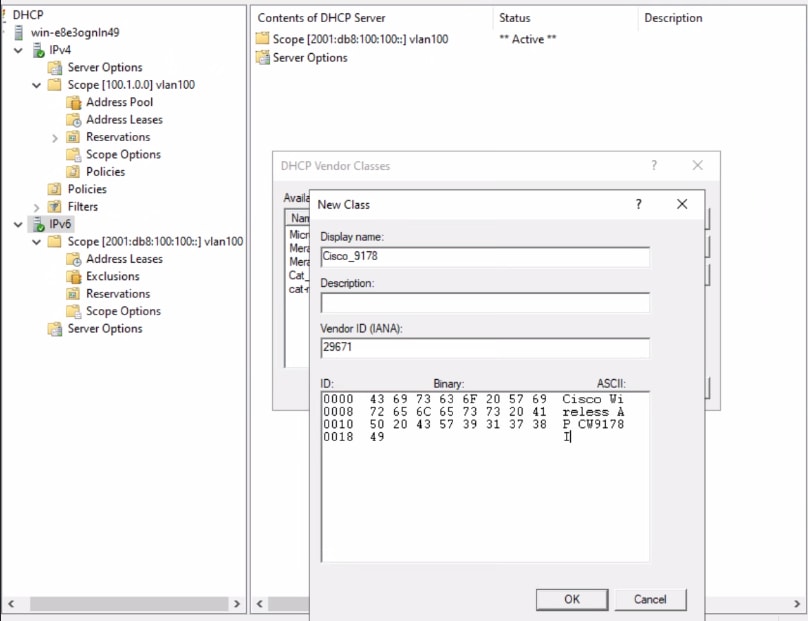Click the Display name input field
The height and width of the screenshot is (621, 808).
(x=483, y=255)
